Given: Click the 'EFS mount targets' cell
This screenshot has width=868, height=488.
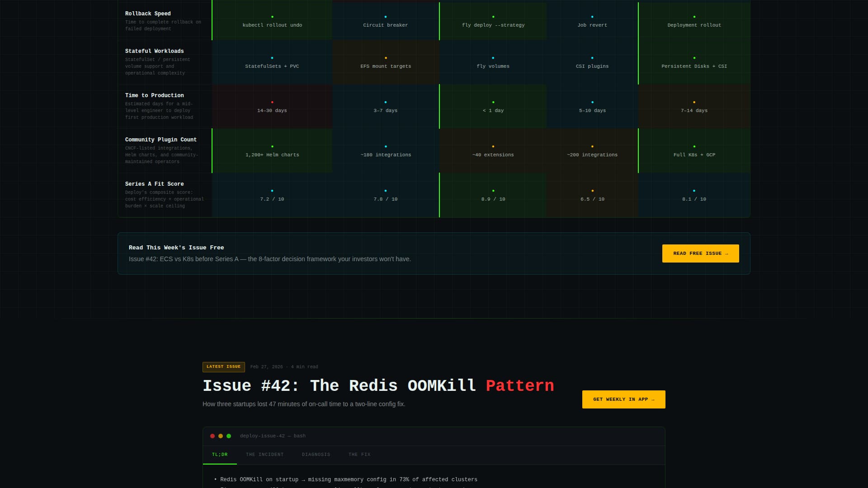Looking at the screenshot, I should [x=386, y=62].
